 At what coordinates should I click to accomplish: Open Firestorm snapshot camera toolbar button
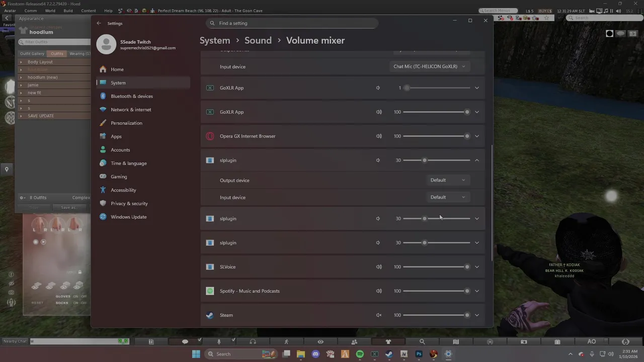click(524, 341)
